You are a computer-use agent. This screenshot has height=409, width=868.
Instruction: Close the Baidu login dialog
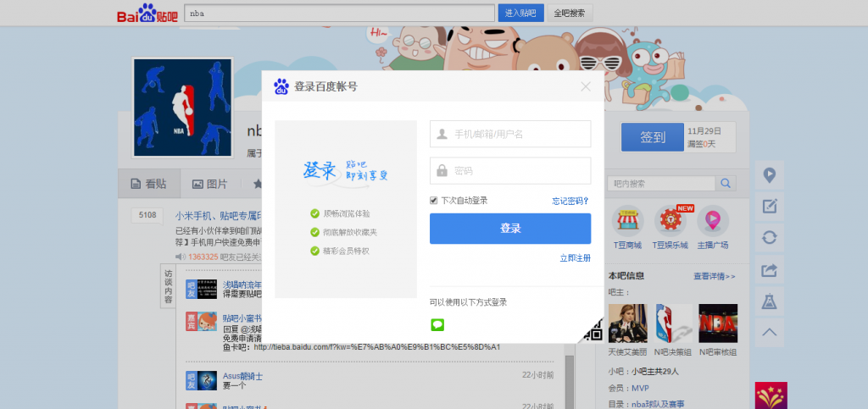[586, 86]
